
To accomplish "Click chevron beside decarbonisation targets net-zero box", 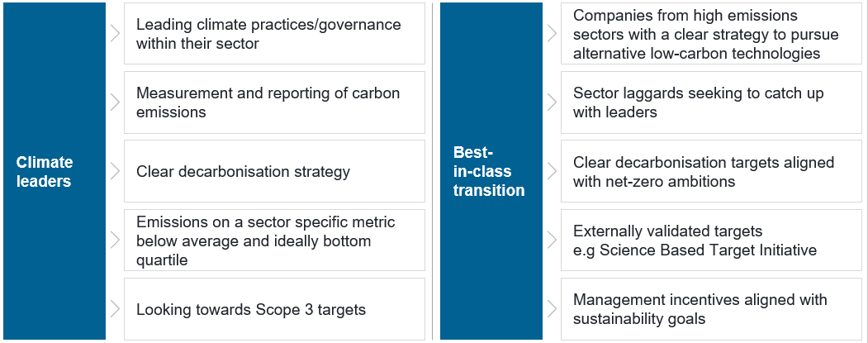I will click(x=552, y=171).
